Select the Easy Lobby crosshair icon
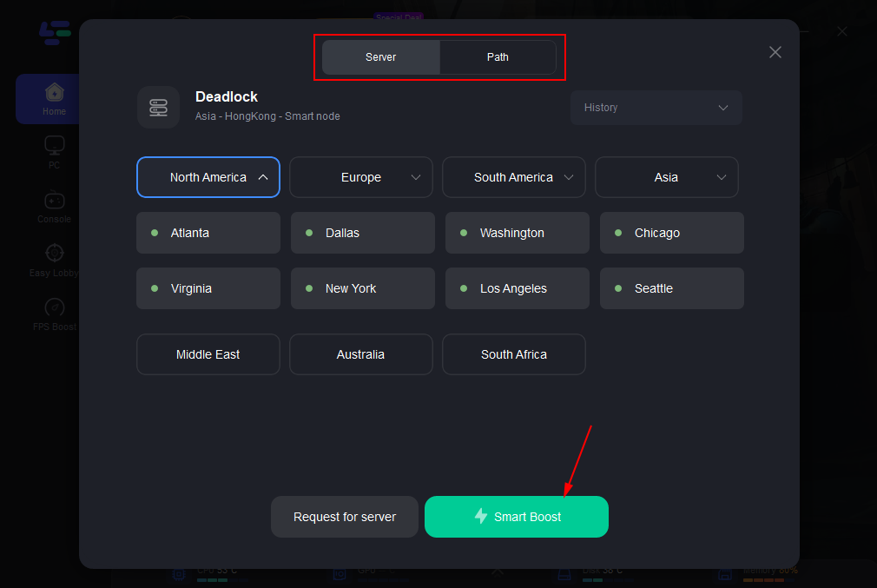Image resolution: width=877 pixels, height=588 pixels. (54, 254)
